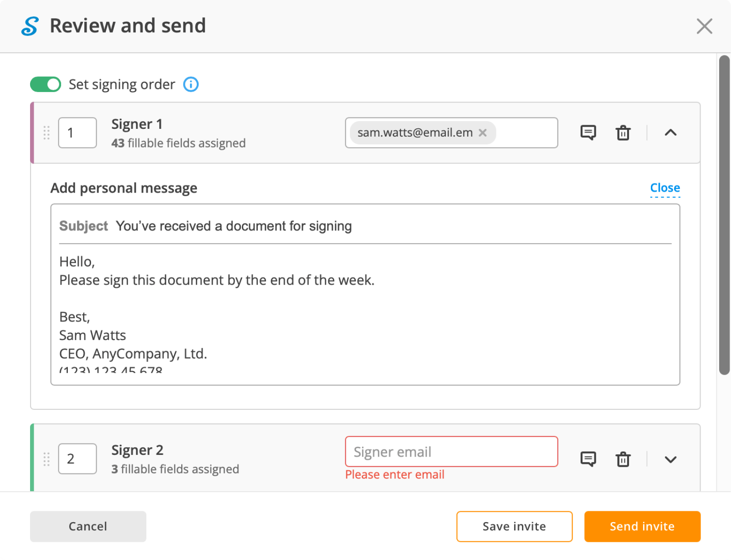The width and height of the screenshot is (731, 560).
Task: Expand Signer 2 details
Action: click(670, 459)
